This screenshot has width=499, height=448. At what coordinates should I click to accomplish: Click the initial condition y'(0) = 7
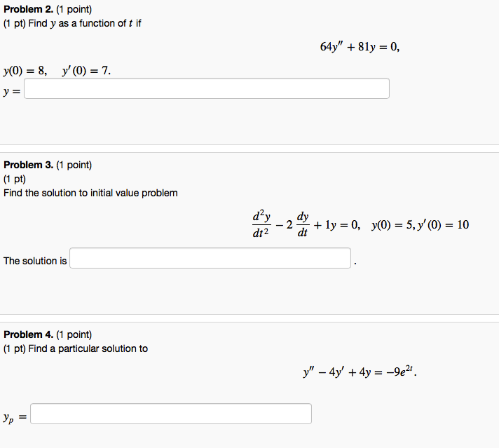pyautogui.click(x=86, y=70)
